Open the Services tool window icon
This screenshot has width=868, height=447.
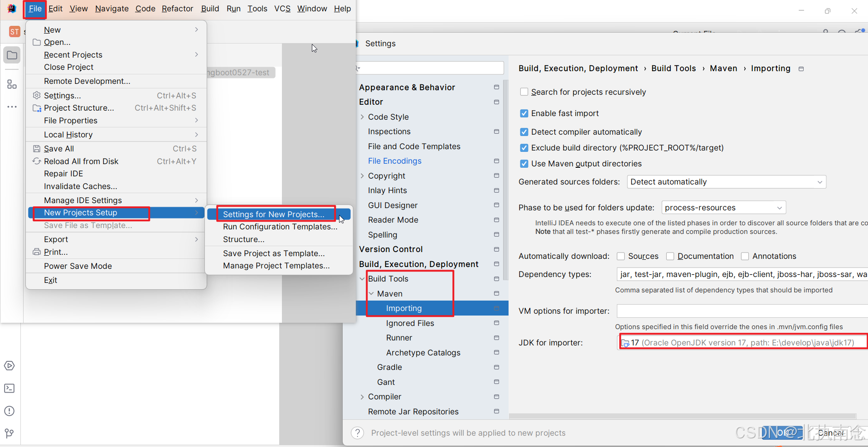point(9,365)
